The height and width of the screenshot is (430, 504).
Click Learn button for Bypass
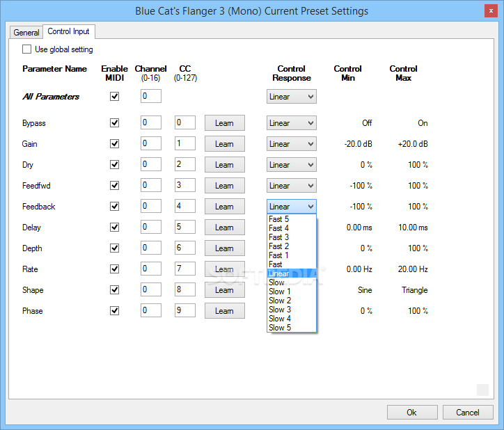pos(225,122)
